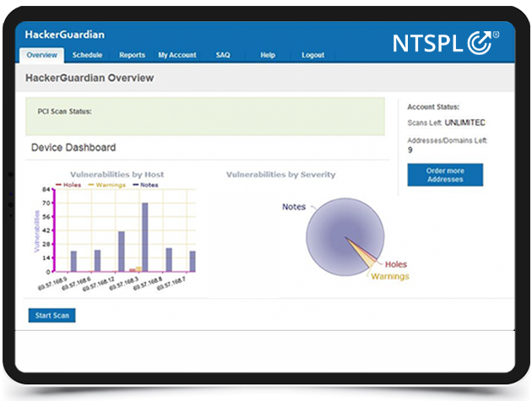The image size is (532, 401).
Task: Click the Warnings label beside pie chart
Action: [x=390, y=276]
